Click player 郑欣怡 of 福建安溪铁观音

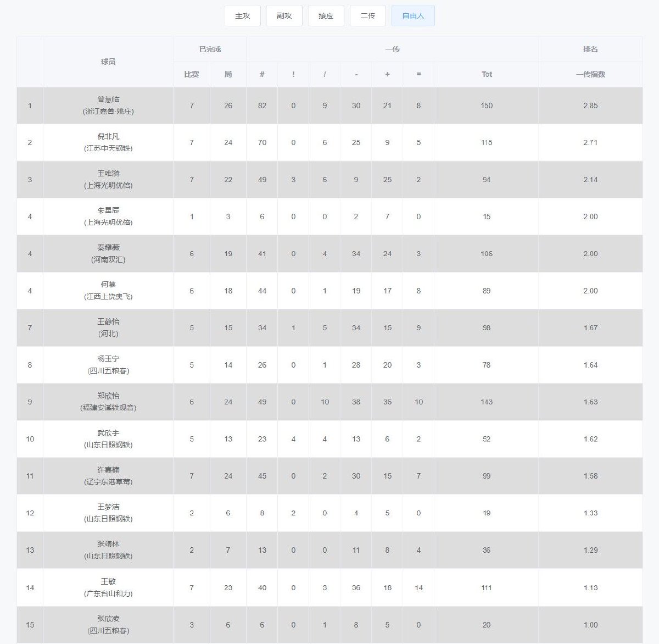coord(108,396)
